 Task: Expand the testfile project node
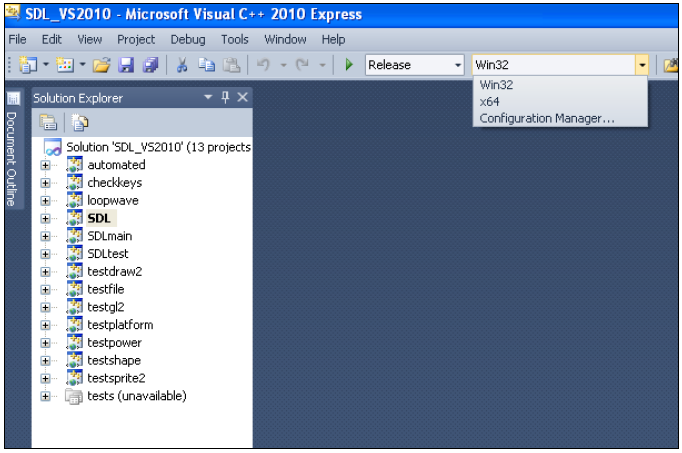(x=45, y=290)
